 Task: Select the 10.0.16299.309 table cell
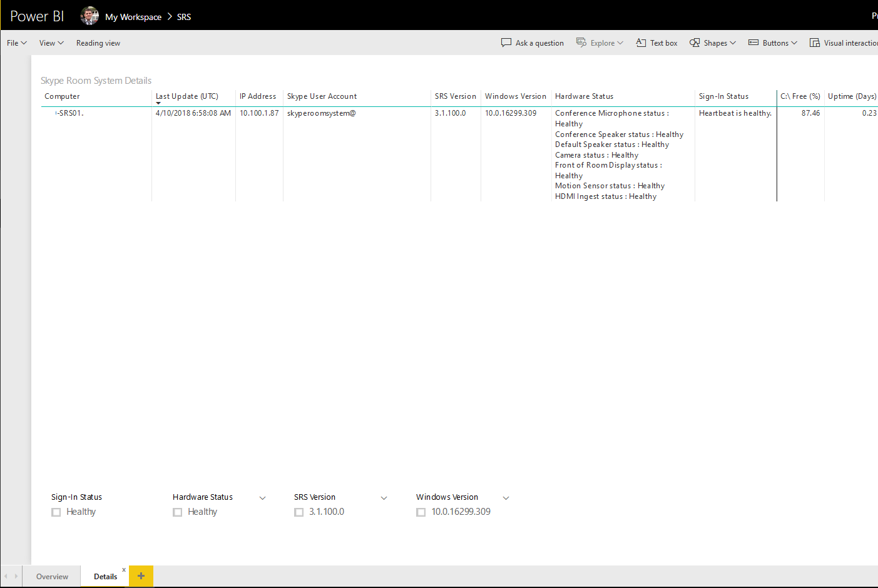tap(511, 113)
